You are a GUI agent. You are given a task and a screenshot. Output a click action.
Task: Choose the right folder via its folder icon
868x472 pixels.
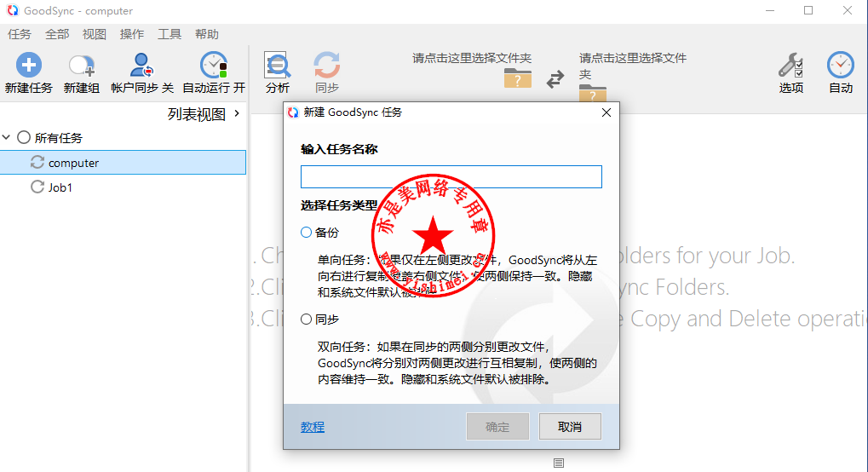pos(592,93)
